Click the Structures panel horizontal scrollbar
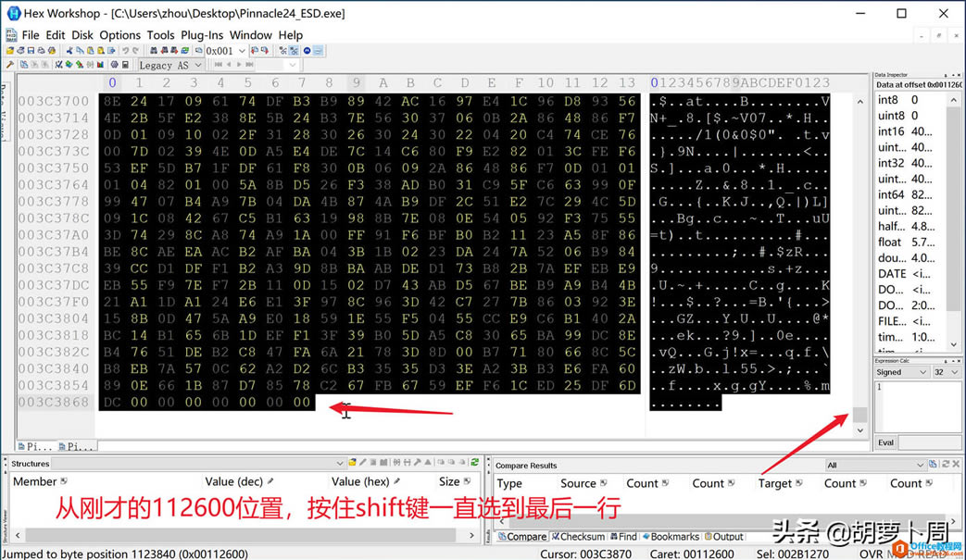Viewport: 966px width, 560px height. [x=245, y=535]
